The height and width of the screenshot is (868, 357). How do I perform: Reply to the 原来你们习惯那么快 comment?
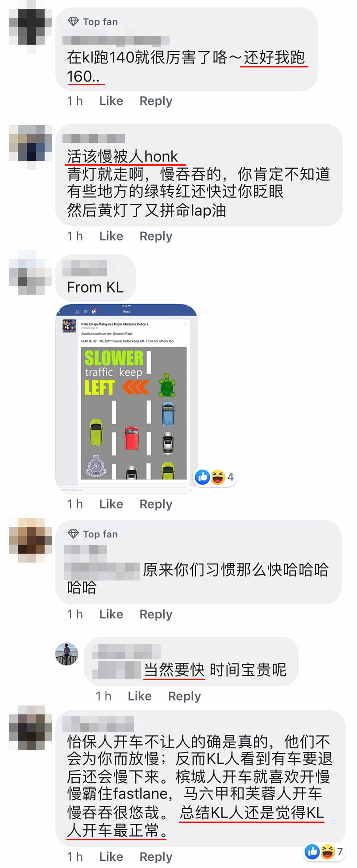[156, 614]
